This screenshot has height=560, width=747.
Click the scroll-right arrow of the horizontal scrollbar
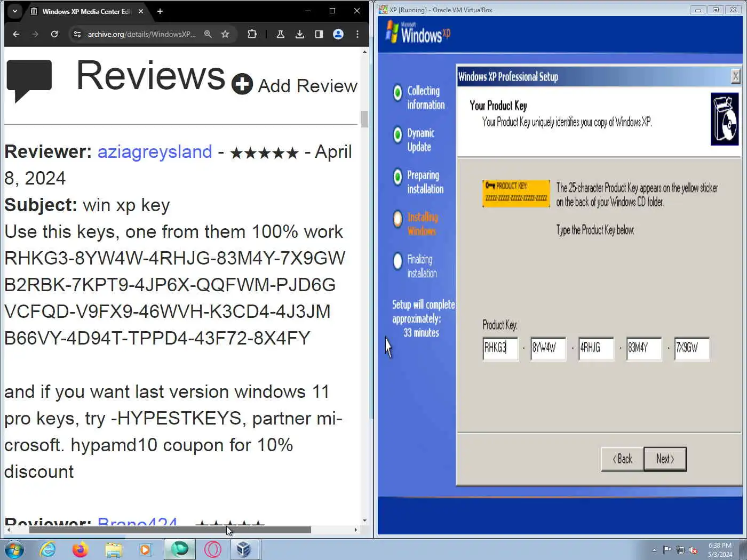click(356, 530)
